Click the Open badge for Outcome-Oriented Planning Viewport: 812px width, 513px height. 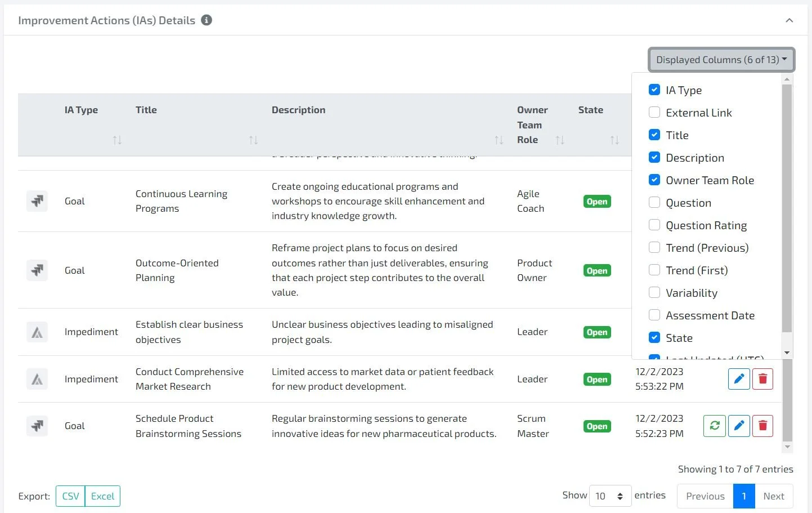coord(597,271)
